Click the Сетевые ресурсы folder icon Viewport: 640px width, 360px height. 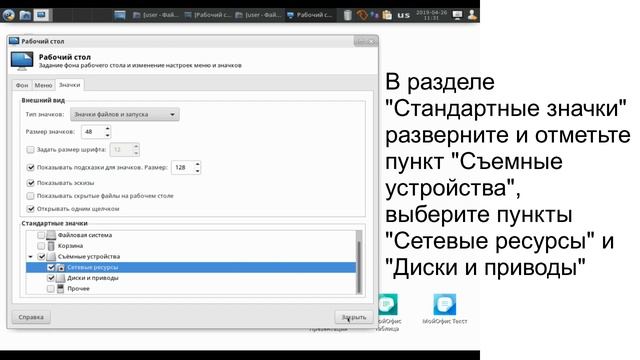[x=60, y=267]
